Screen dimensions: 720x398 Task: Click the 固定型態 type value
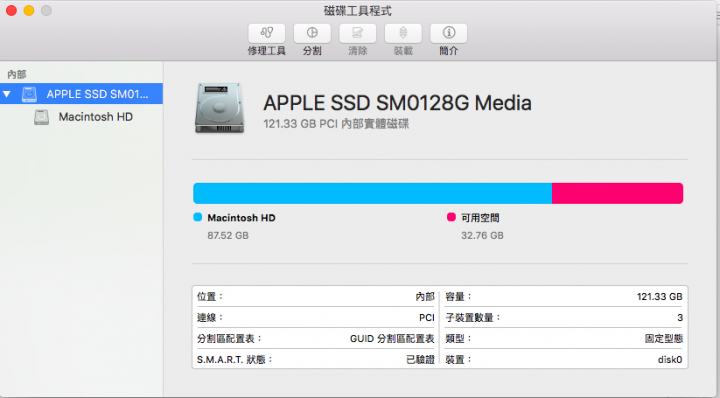pyautogui.click(x=664, y=339)
